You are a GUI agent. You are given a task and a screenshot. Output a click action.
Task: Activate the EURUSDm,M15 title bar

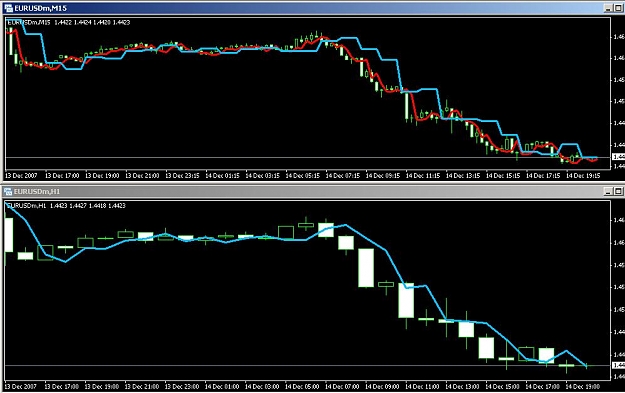coord(312,8)
